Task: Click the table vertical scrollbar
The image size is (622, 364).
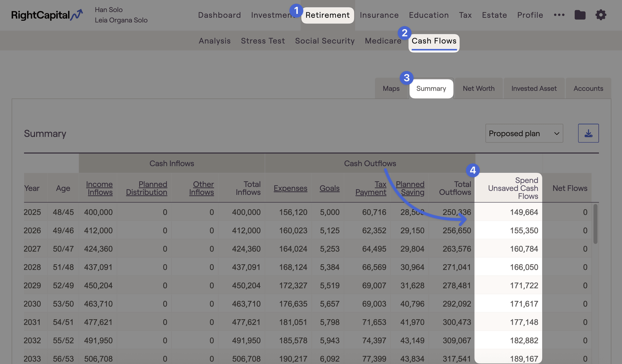Action: (x=595, y=224)
